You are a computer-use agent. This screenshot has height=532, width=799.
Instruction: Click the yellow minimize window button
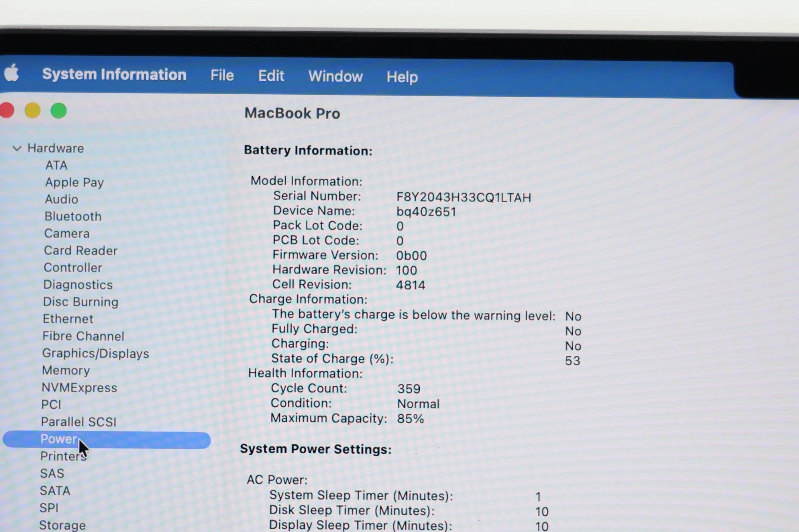click(32, 110)
